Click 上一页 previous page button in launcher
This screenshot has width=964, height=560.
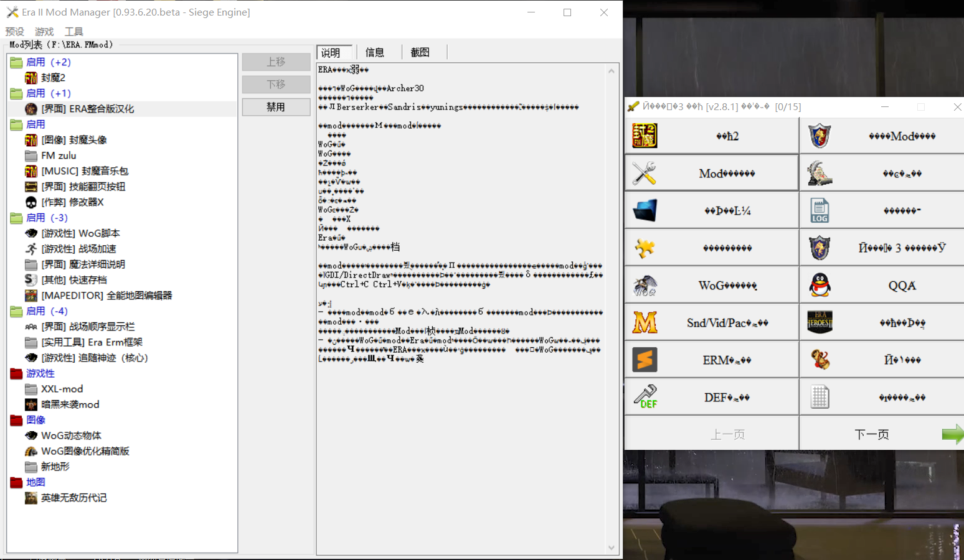pyautogui.click(x=712, y=434)
